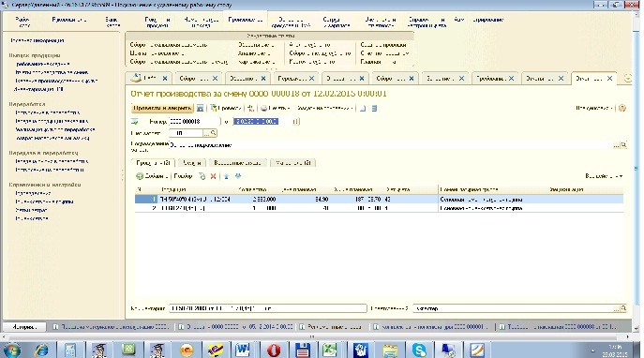Click the green plus Add row icon
Image resolution: width=644 pixels, height=358 pixels.
(140, 176)
